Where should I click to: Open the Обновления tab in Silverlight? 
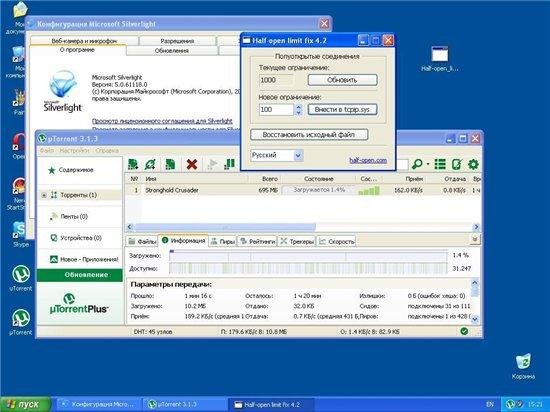click(172, 51)
